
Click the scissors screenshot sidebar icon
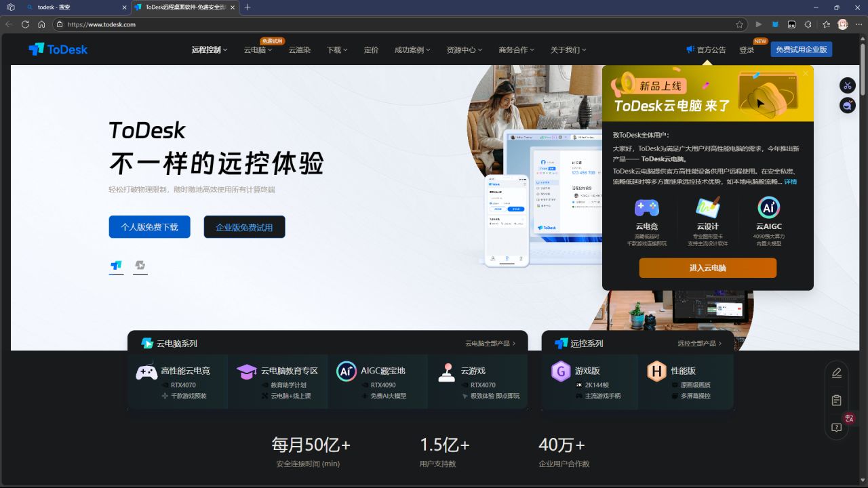coord(848,85)
